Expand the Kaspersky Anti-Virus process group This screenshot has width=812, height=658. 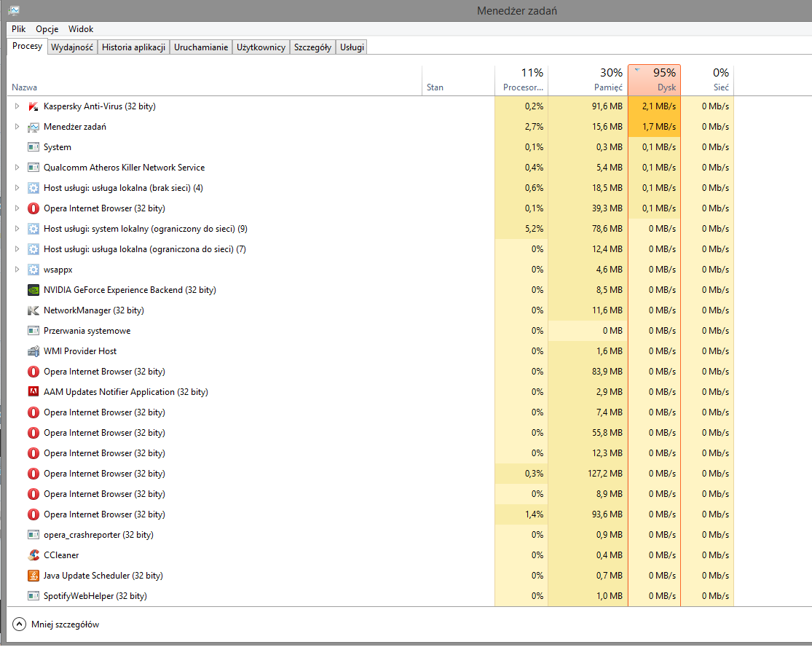[17, 106]
